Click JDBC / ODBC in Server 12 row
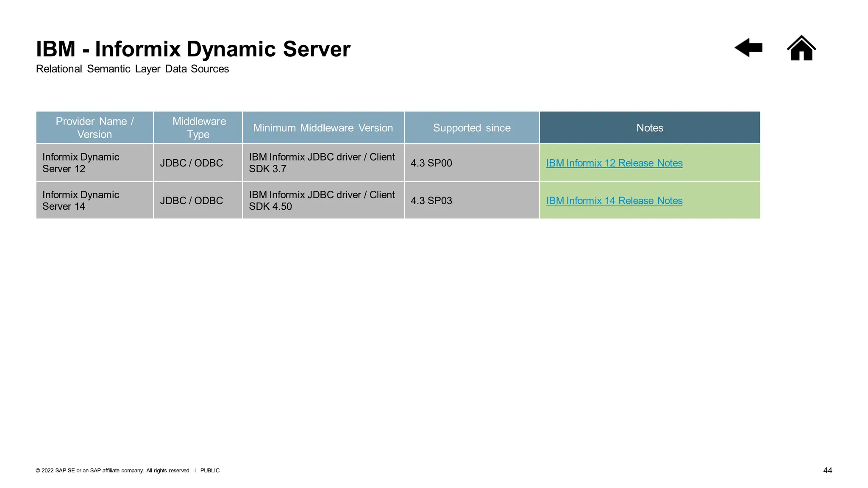This screenshot has height=488, width=868. 191,163
